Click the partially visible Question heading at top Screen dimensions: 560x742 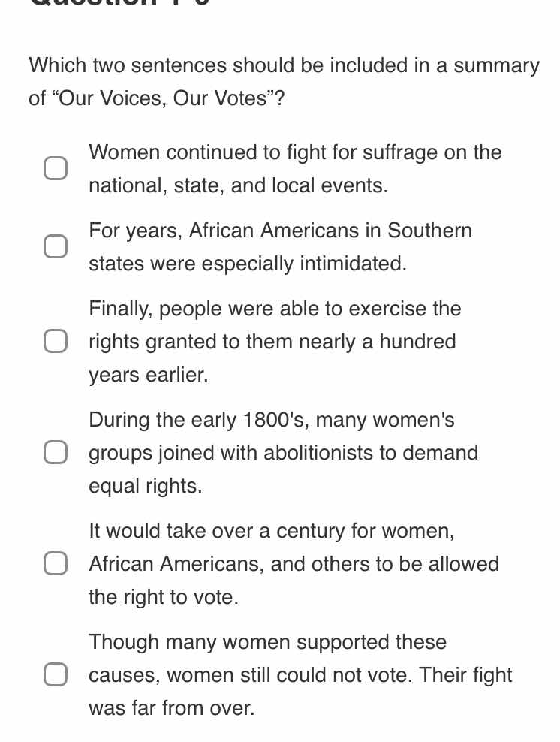105,4
